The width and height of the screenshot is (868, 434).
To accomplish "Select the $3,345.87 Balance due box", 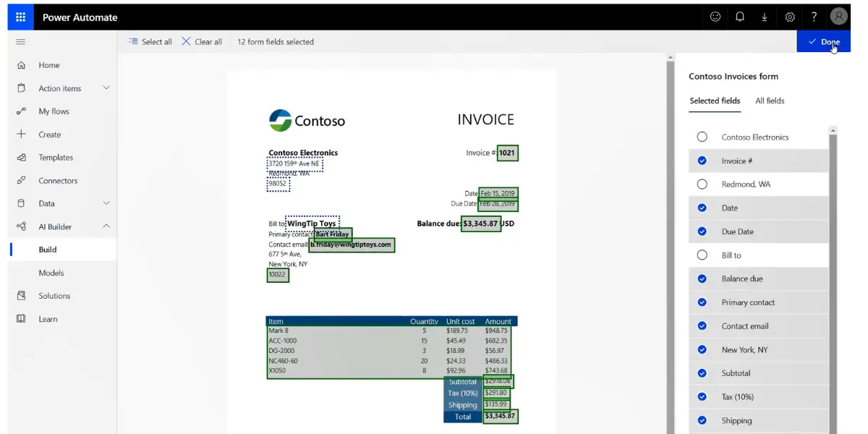I will click(481, 224).
